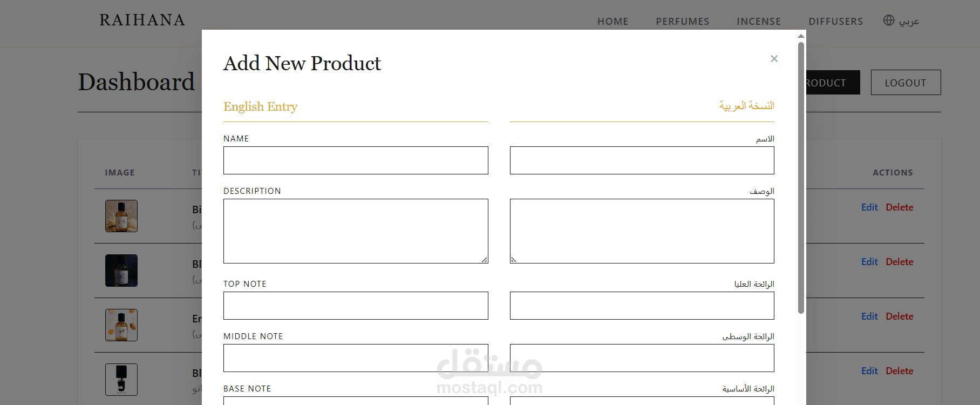
Task: Click Edit link in first product row
Action: click(869, 207)
